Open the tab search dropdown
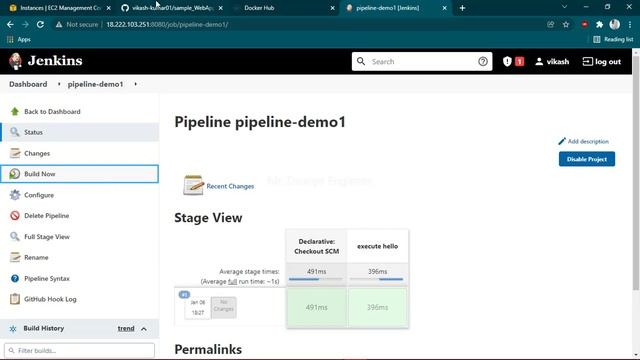The image size is (640, 360). pos(564,7)
